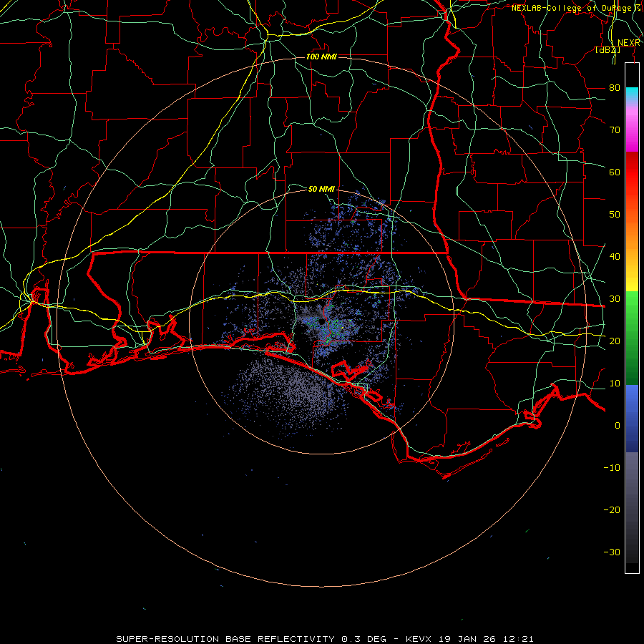Click the 40 dBZ scale label
The image size is (644, 644).
tap(615, 256)
